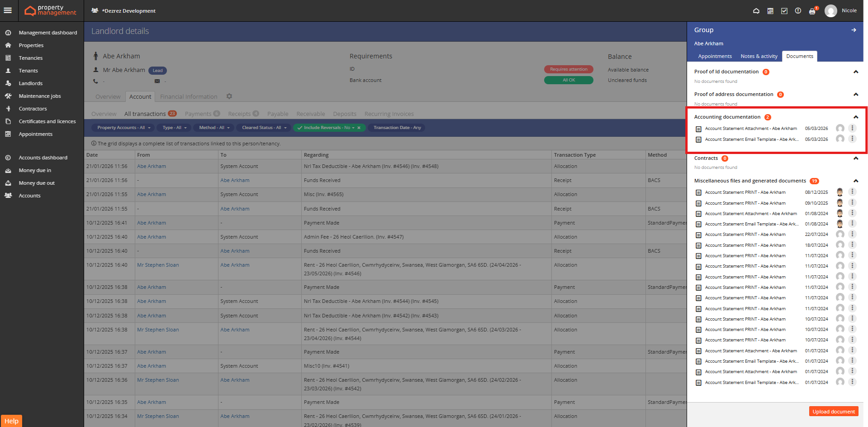Remove the Include Reversals filter with its X

point(359,128)
